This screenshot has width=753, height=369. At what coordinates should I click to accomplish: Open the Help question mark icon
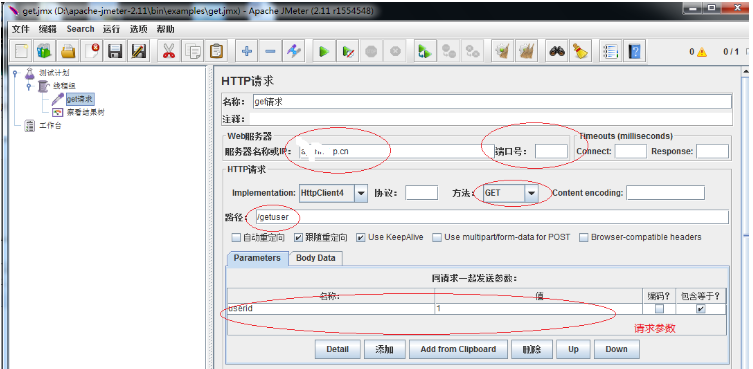pyautogui.click(x=635, y=51)
